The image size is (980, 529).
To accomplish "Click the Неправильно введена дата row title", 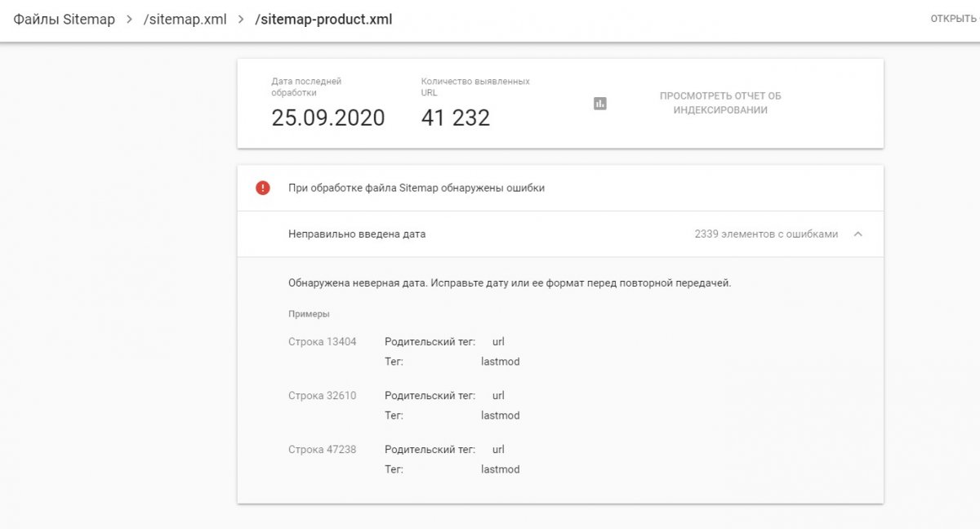I will click(x=357, y=233).
